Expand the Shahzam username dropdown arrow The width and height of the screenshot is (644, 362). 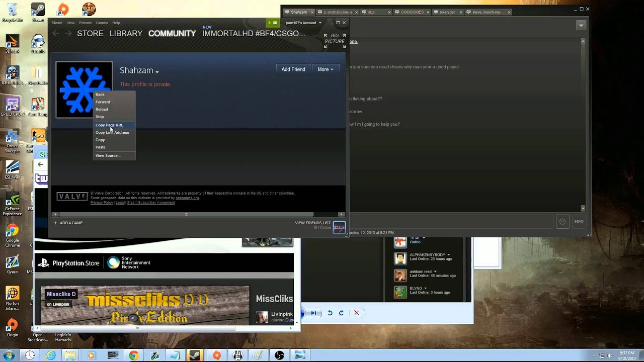(x=157, y=72)
